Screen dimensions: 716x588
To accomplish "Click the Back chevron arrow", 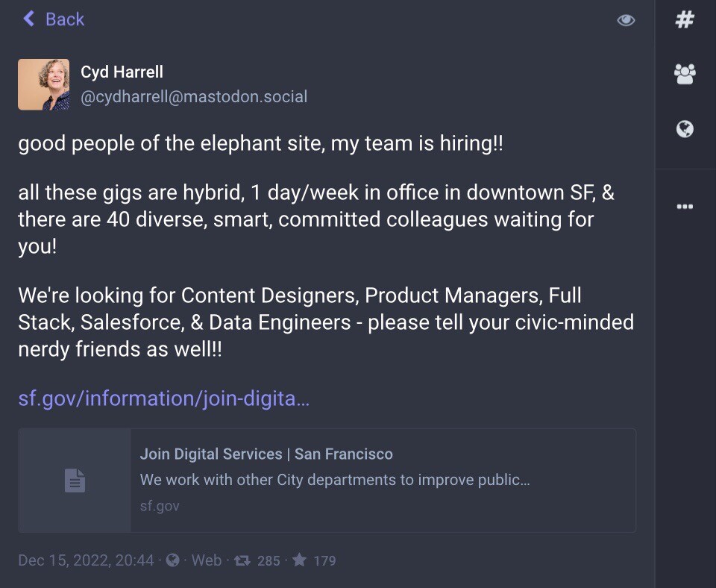I will tap(29, 19).
